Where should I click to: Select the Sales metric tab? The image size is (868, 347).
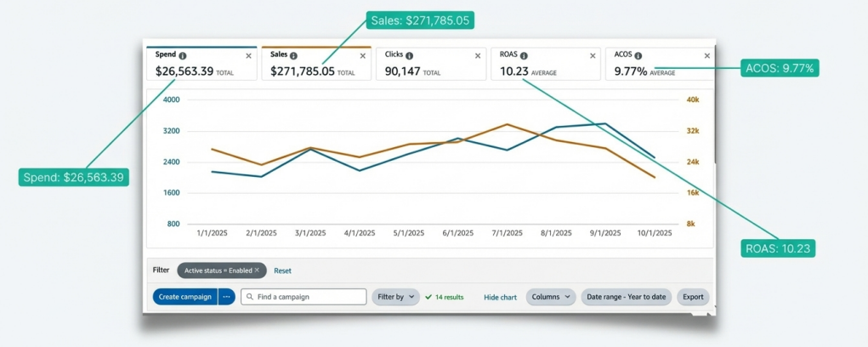[316, 64]
